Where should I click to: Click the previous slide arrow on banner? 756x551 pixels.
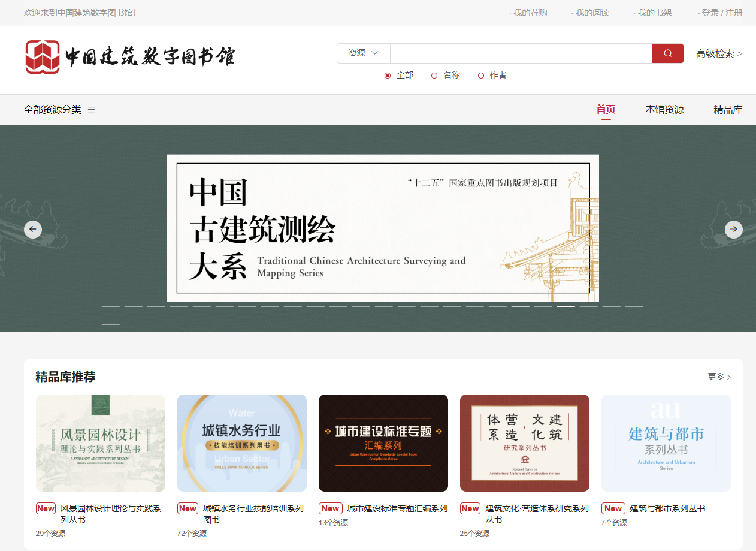coord(33,229)
